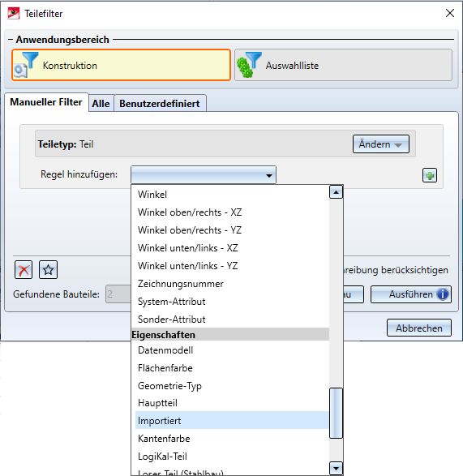Select the Konstruktion filter scope button
463x476 pixels.
[x=121, y=65]
